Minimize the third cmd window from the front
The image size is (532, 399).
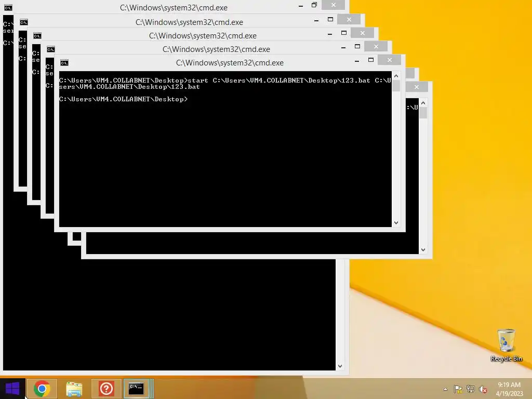coord(329,34)
